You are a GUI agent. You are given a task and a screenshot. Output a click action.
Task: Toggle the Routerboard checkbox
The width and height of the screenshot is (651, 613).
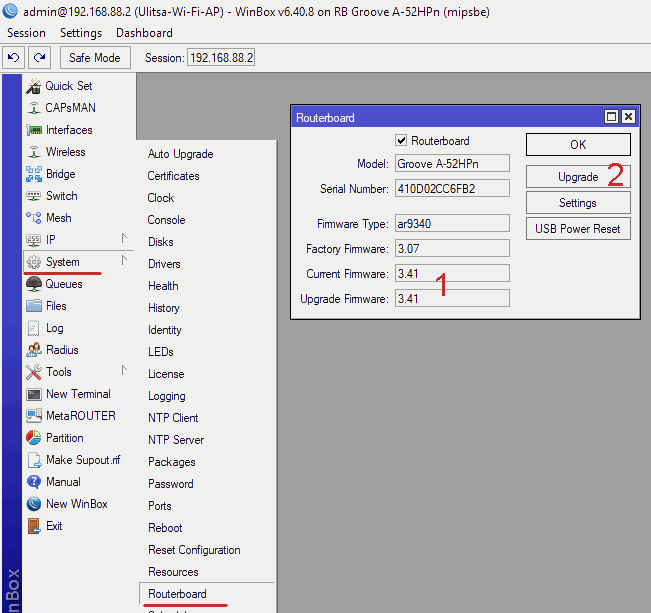pyautogui.click(x=401, y=141)
